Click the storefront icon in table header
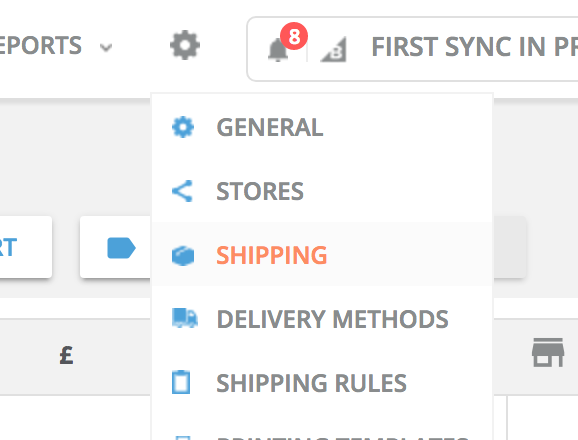Screen dimensions: 578x440 pyautogui.click(x=548, y=352)
